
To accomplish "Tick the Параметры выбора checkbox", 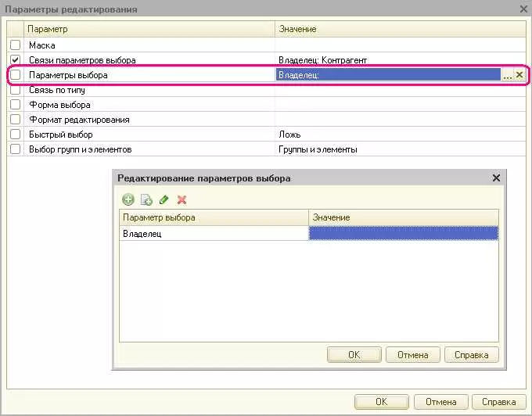I will coord(16,75).
